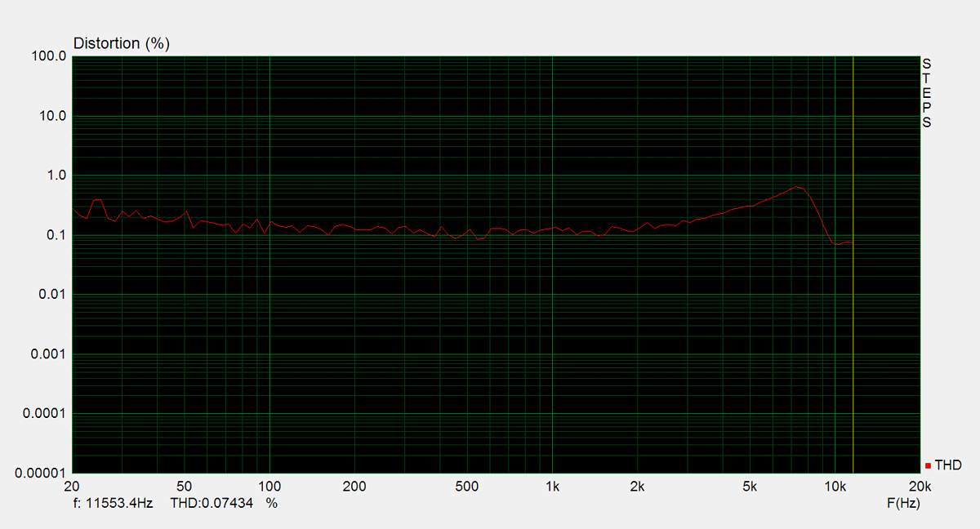The image size is (980, 529).
Task: Click the THD curve peak near 7kHz
Action: point(798,187)
